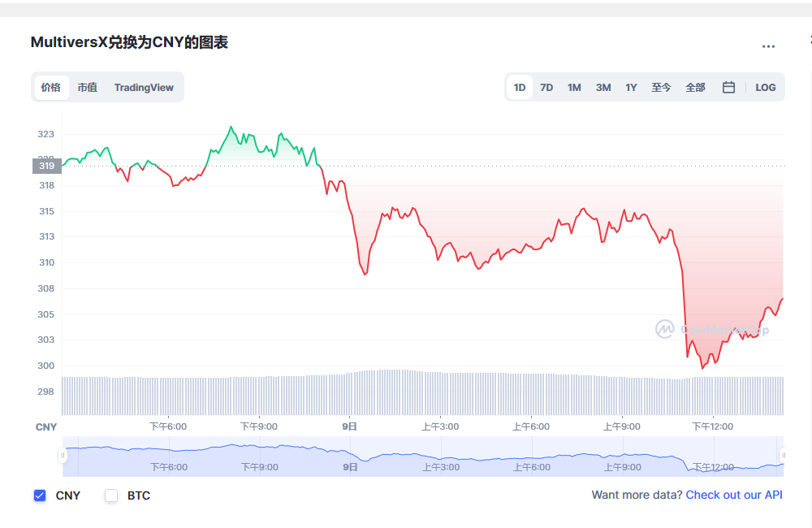Grab the right range navigator handle
This screenshot has height=528, width=812.
click(783, 456)
